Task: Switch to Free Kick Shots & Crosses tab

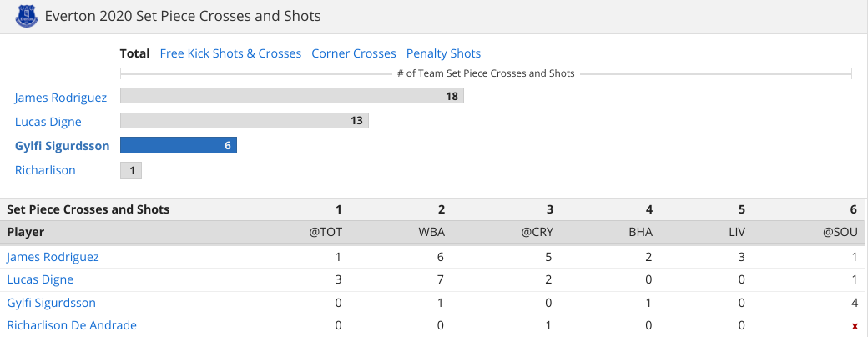Action: 230,53
